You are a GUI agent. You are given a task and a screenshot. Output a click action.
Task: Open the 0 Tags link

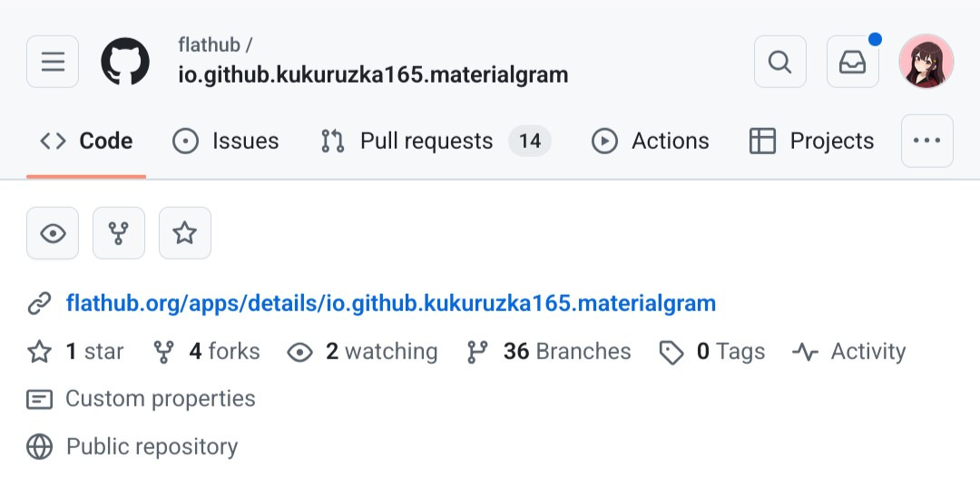[x=712, y=352]
